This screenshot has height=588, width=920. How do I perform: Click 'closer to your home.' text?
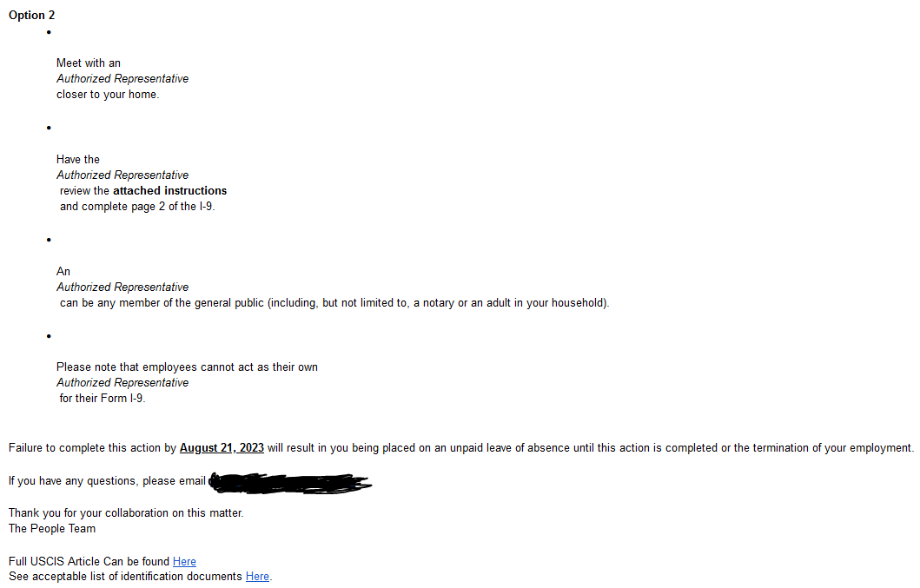coord(108,95)
